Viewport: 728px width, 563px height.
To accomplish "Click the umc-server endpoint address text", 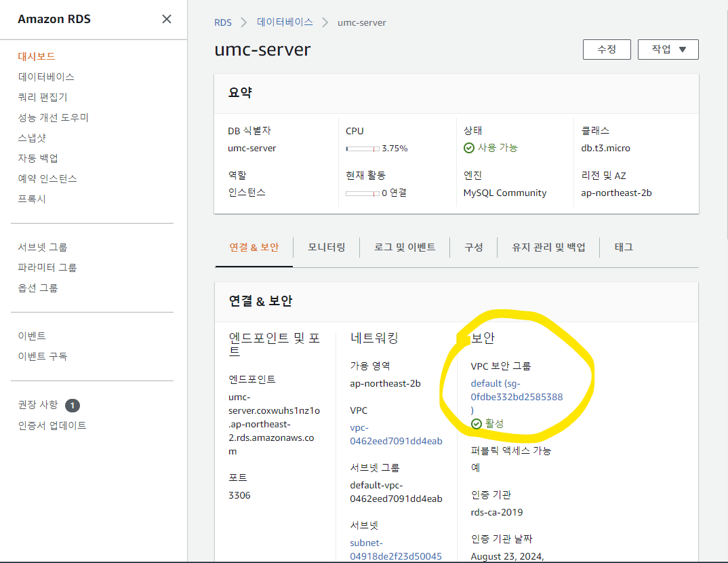I will pos(274,424).
